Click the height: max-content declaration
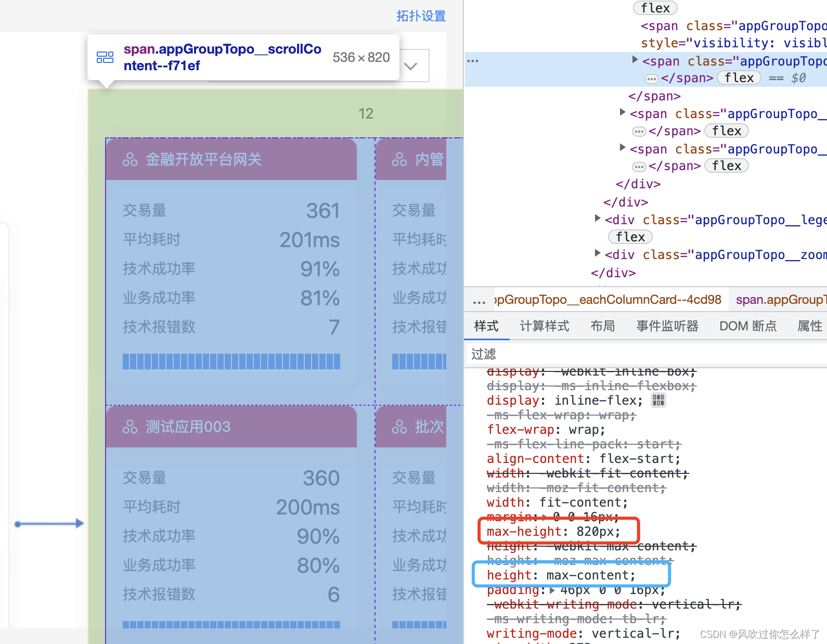827x644 pixels. tap(561, 575)
